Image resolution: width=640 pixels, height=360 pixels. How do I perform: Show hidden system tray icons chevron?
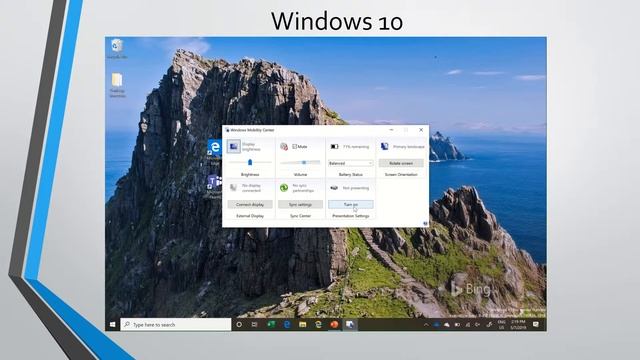point(426,325)
